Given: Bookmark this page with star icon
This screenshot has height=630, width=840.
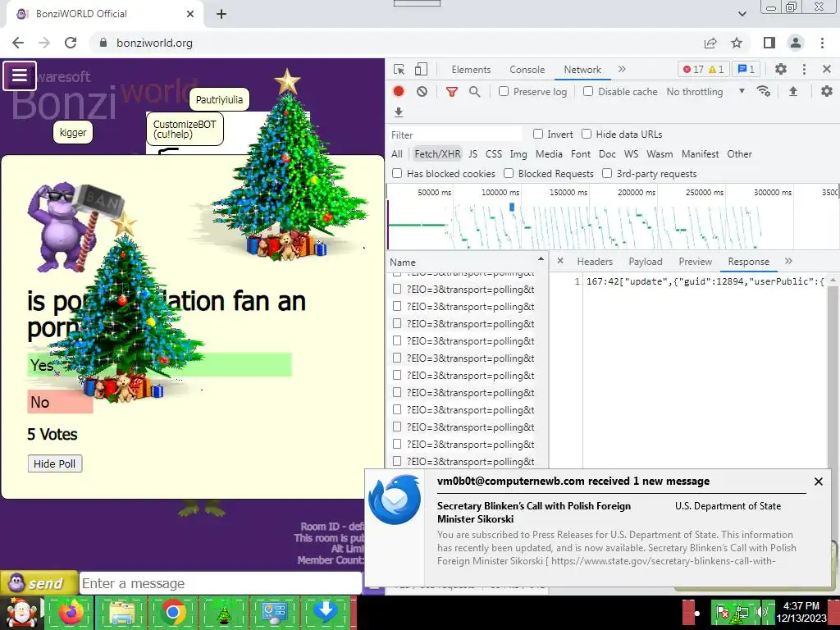Looking at the screenshot, I should click(737, 43).
